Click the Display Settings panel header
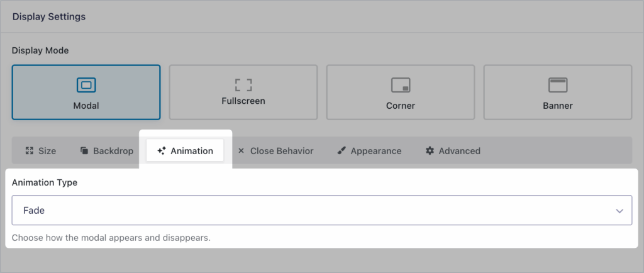The width and height of the screenshot is (644, 273). point(49,17)
